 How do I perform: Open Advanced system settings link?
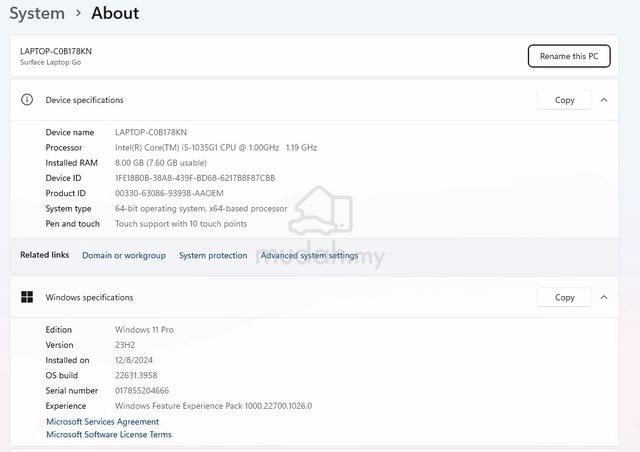[x=309, y=255]
